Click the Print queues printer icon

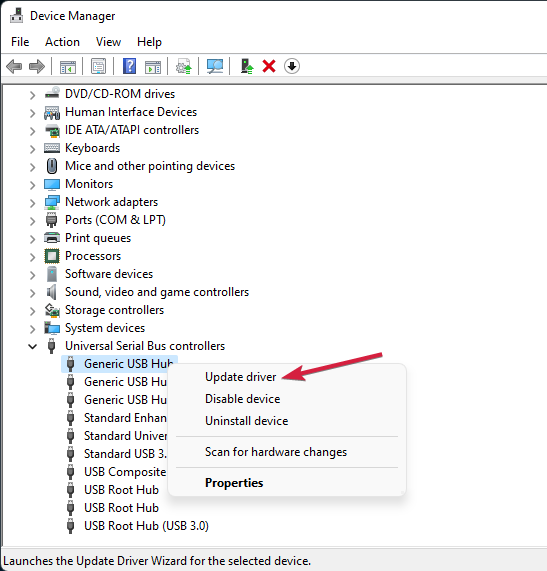pos(52,238)
